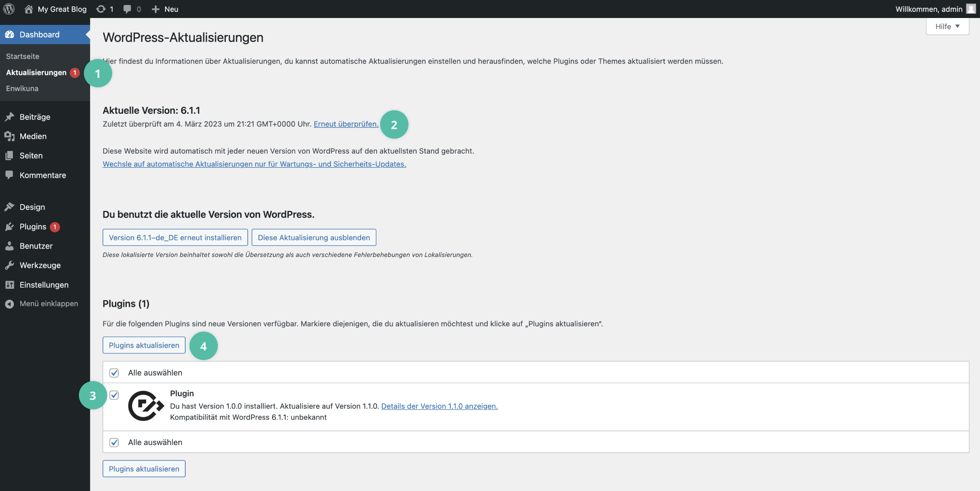Click Diese Aktualisierung ausblenden button
980x491 pixels.
[314, 237]
